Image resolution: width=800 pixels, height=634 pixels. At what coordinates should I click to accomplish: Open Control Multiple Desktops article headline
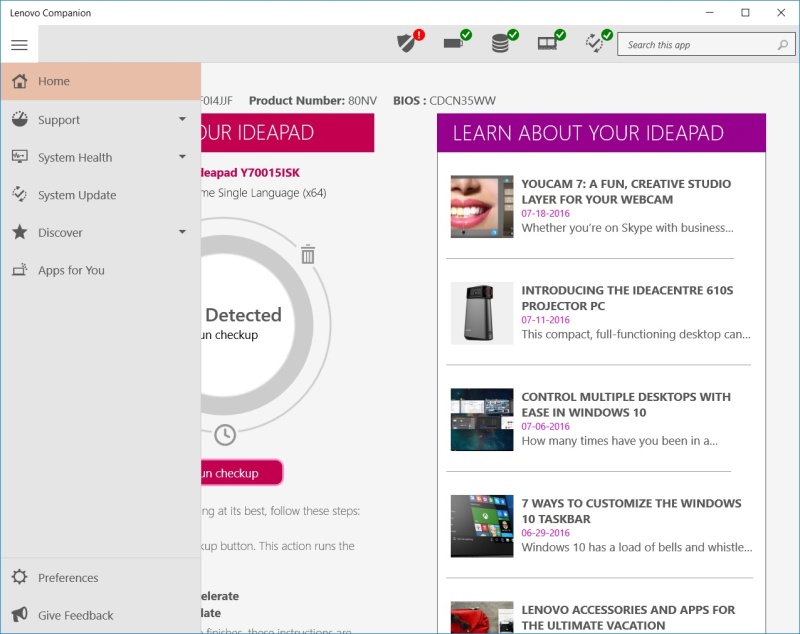click(626, 404)
